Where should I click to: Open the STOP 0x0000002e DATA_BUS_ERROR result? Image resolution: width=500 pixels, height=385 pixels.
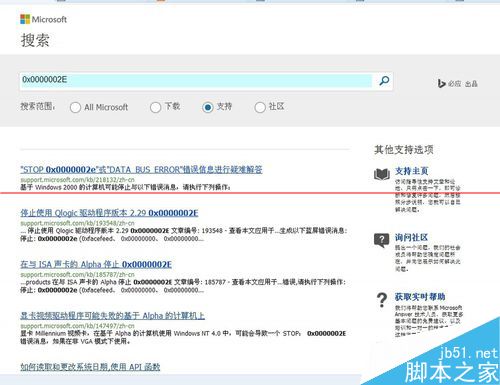click(x=141, y=170)
